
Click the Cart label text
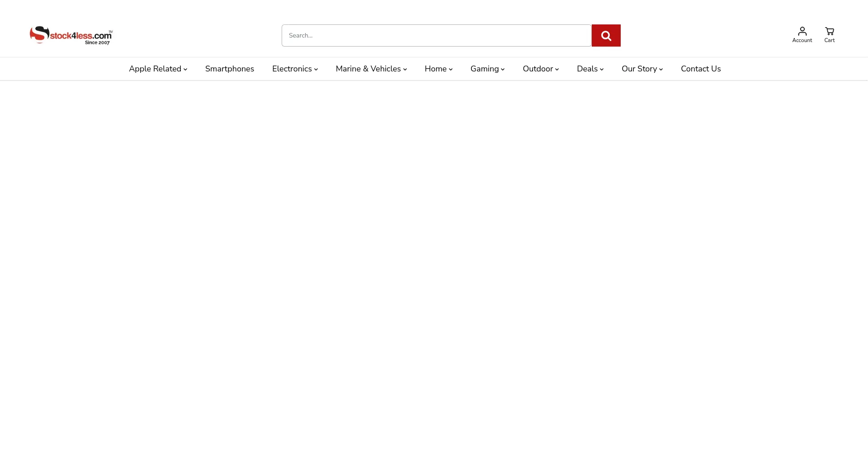829,40
